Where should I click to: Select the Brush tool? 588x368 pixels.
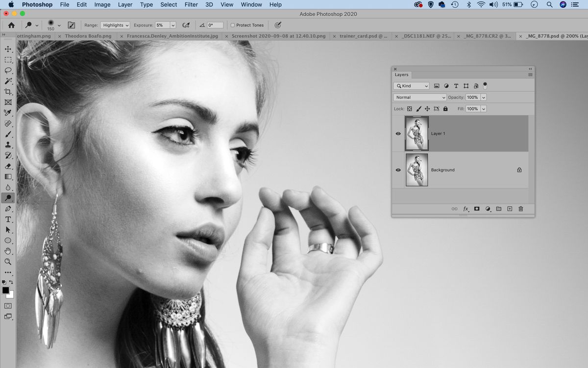coord(8,134)
